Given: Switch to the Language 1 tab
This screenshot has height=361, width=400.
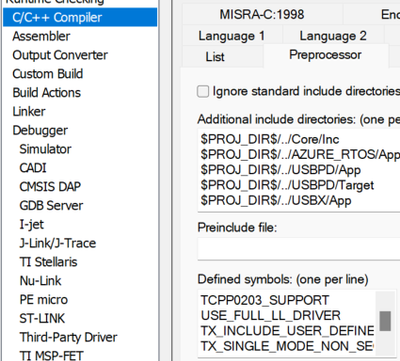Looking at the screenshot, I should pos(232,36).
